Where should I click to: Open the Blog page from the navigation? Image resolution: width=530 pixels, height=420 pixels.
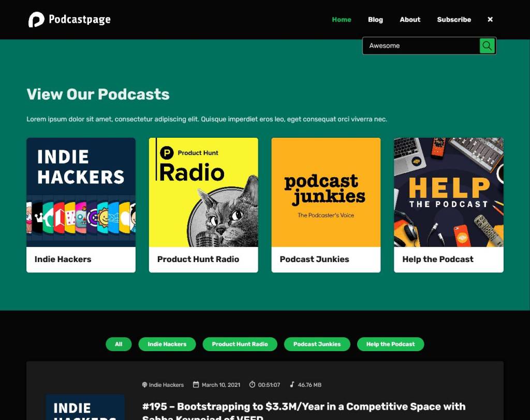(375, 20)
